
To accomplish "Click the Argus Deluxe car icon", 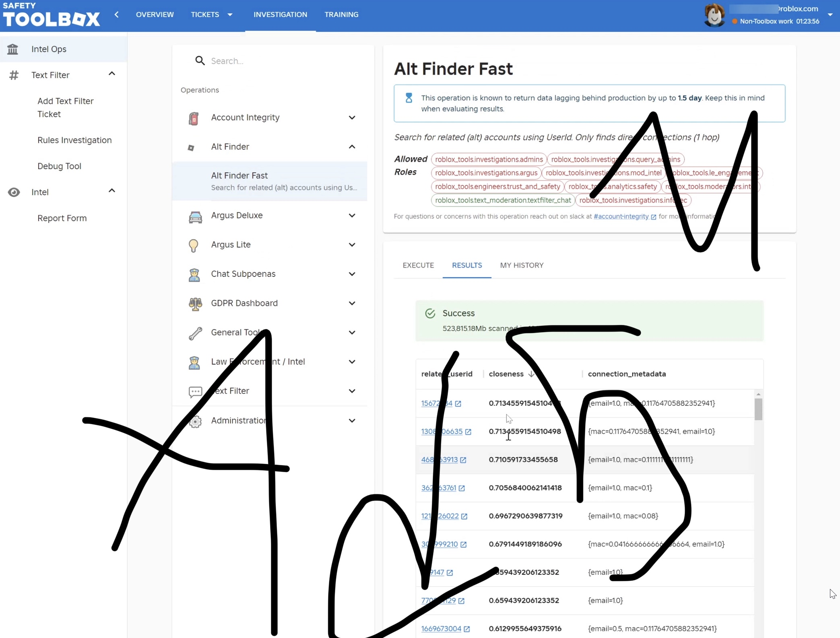I will pyautogui.click(x=195, y=217).
